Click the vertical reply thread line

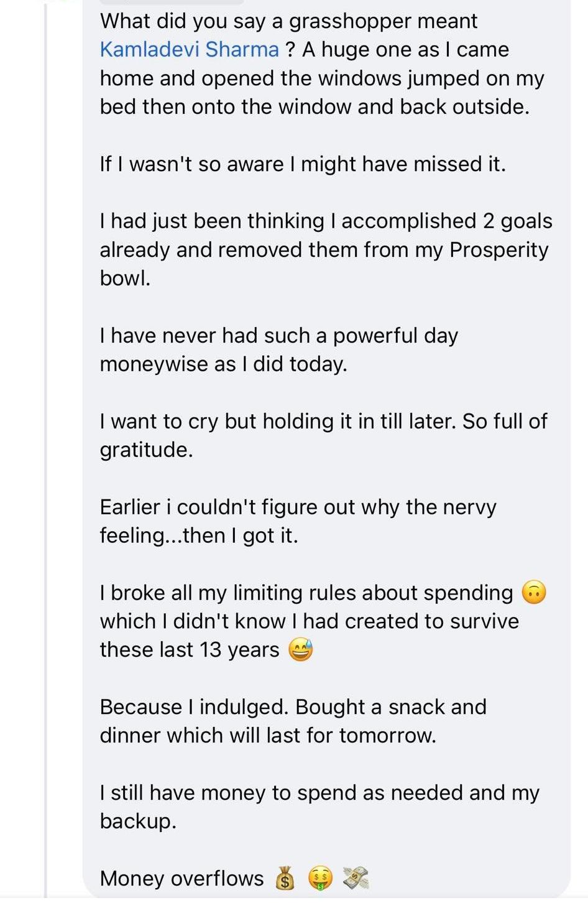(45, 449)
